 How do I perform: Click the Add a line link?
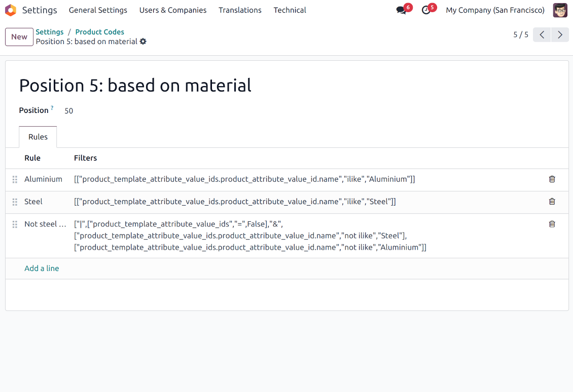42,268
